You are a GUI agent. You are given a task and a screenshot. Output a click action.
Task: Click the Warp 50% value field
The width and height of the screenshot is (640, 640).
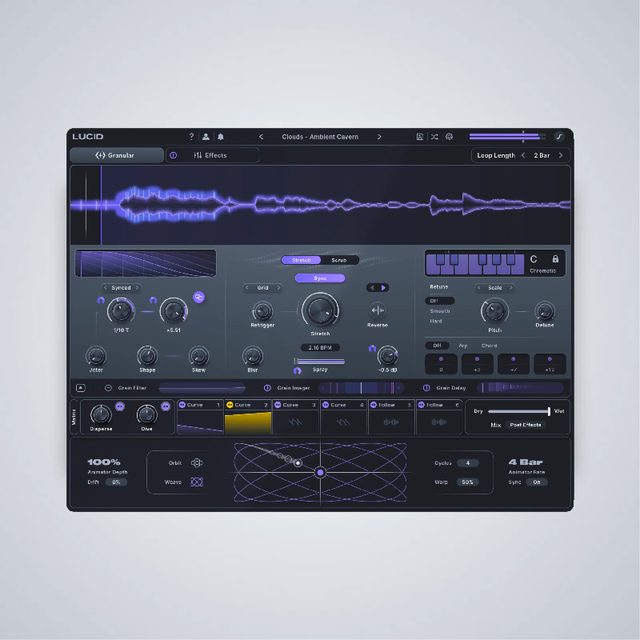pyautogui.click(x=468, y=482)
